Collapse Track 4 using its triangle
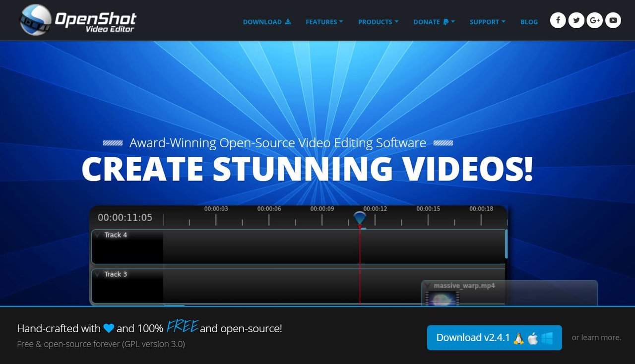The height and width of the screenshot is (364, 635). 97,235
